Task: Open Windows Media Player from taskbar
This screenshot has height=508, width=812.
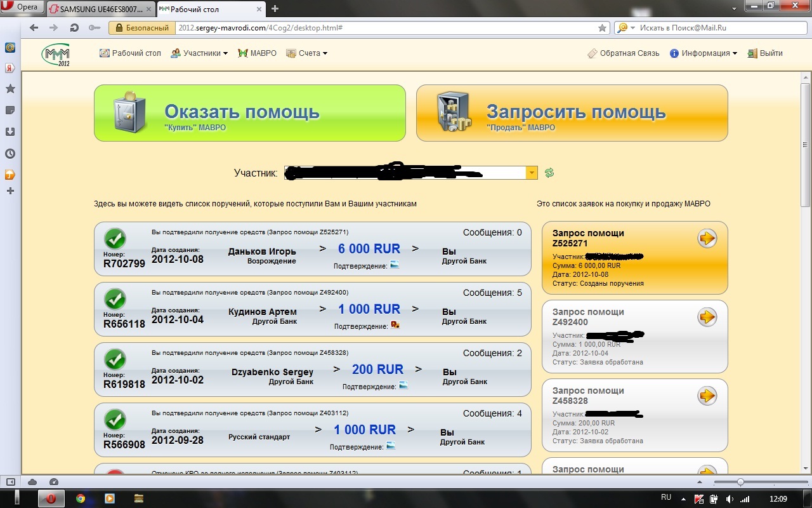Action: (109, 498)
